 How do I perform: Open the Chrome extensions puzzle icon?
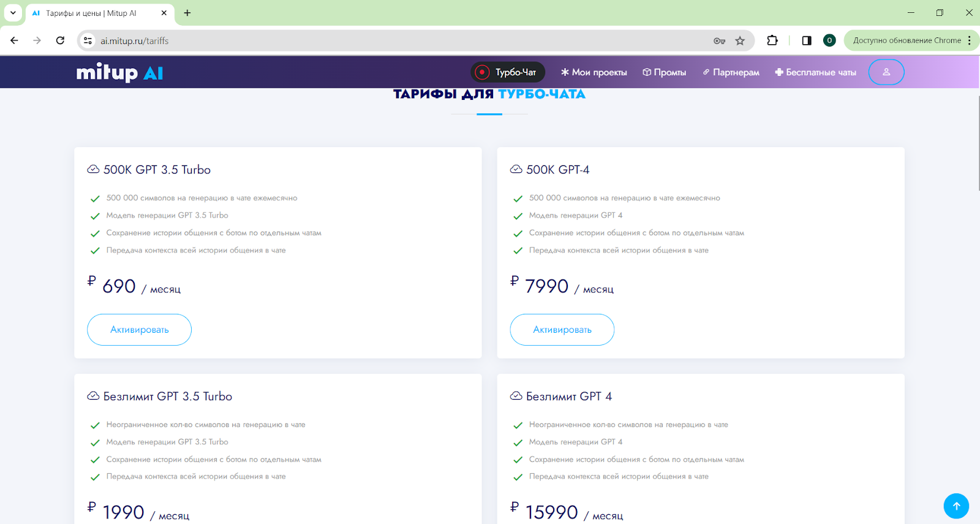(x=772, y=40)
